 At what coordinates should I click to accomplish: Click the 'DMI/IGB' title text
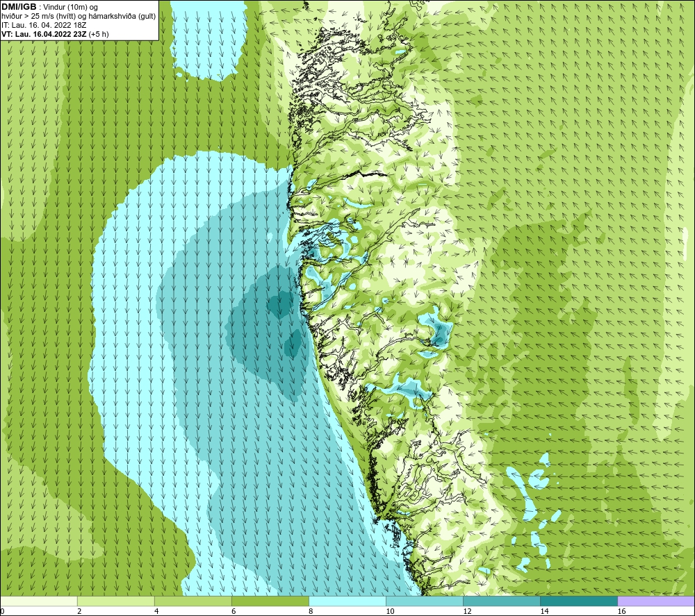pos(19,7)
